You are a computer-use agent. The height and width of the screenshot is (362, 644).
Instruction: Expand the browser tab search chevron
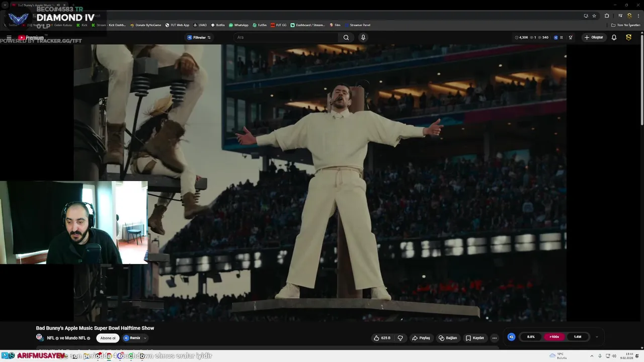click(5, 5)
